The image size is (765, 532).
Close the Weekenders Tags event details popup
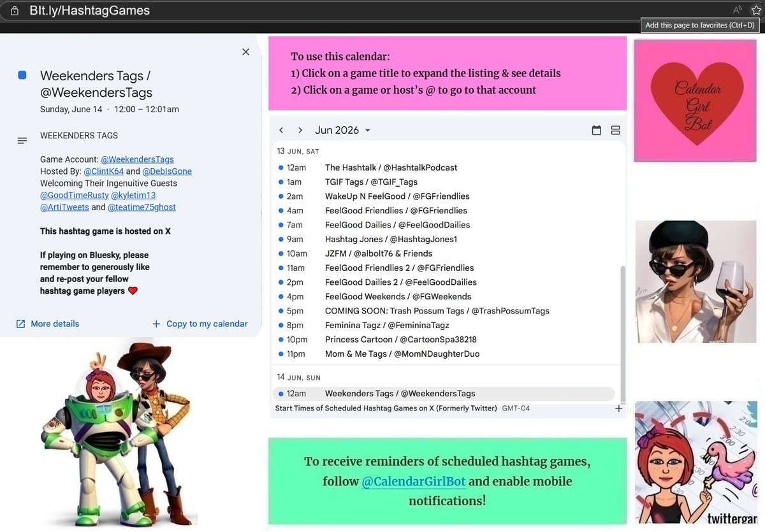tap(245, 52)
